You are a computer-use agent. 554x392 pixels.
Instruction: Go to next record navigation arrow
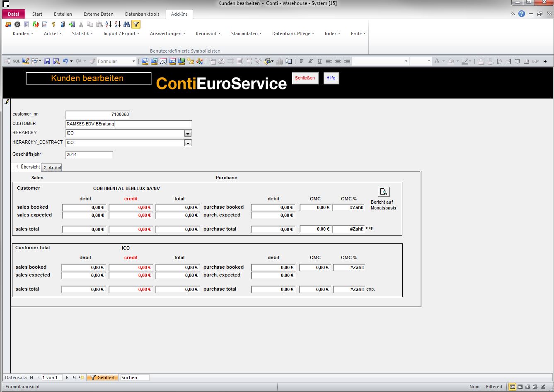67,378
